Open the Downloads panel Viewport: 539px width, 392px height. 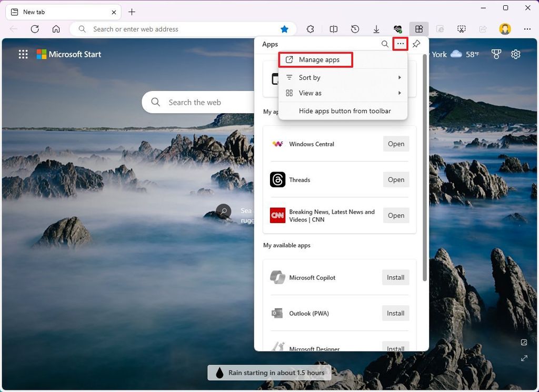click(376, 29)
